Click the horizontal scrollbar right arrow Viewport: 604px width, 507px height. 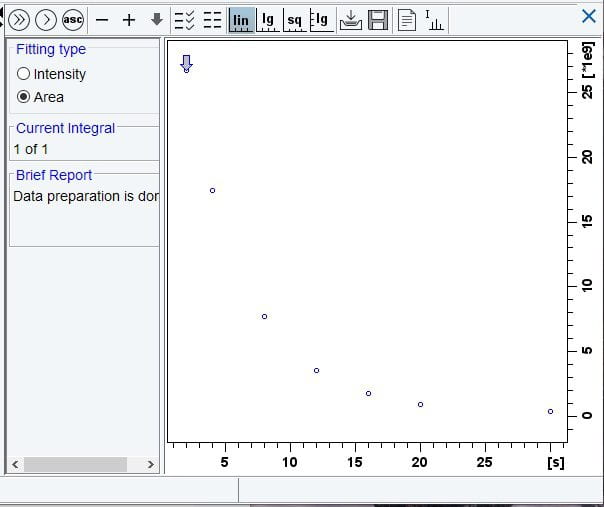pyautogui.click(x=151, y=464)
